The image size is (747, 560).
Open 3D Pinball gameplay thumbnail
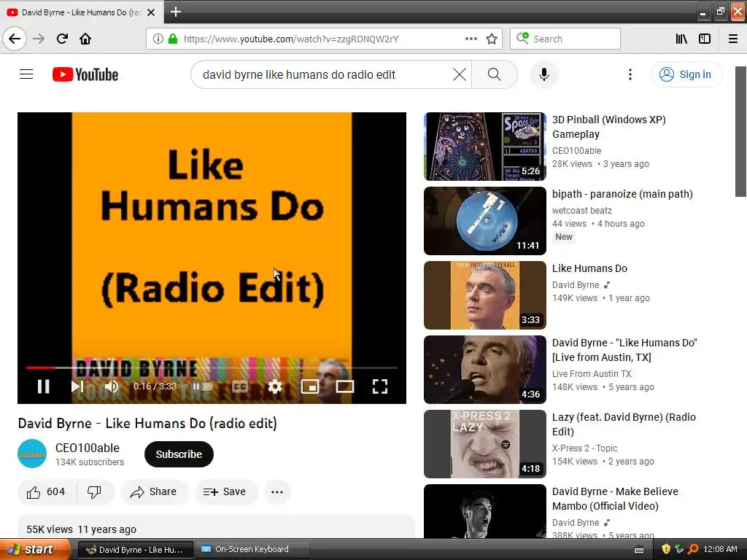(x=484, y=147)
